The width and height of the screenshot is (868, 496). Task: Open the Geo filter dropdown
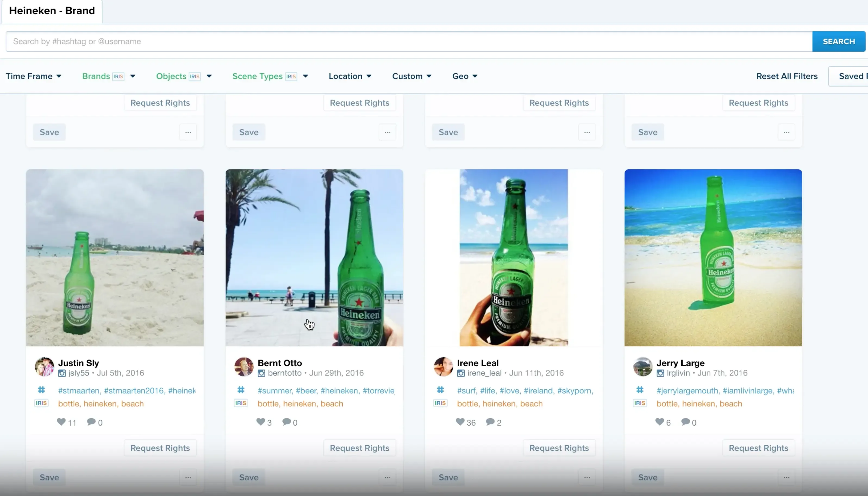pyautogui.click(x=465, y=76)
